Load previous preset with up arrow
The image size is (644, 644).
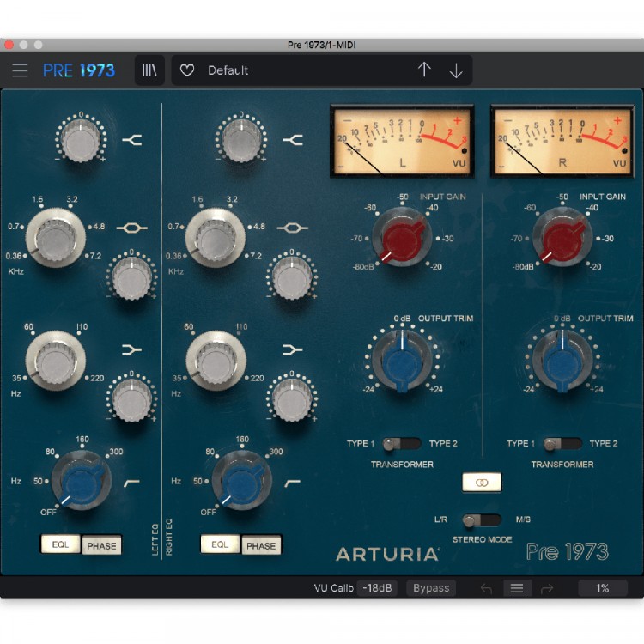(424, 70)
